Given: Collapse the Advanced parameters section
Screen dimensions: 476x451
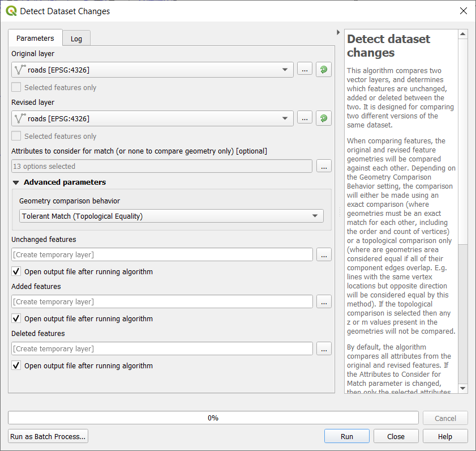Looking at the screenshot, I should (x=16, y=182).
